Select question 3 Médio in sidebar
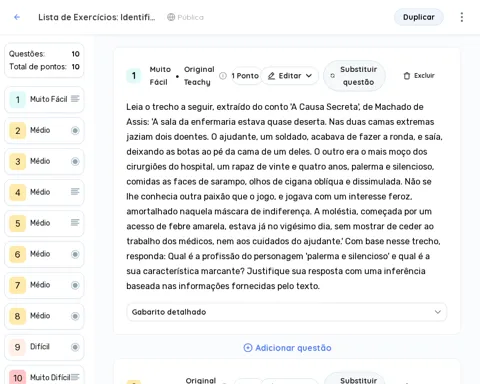This screenshot has width=480, height=384. [x=44, y=161]
